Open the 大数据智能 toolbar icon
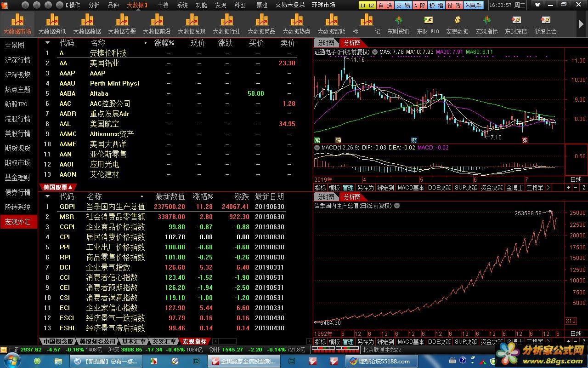588x368 pixels. pos(331,24)
